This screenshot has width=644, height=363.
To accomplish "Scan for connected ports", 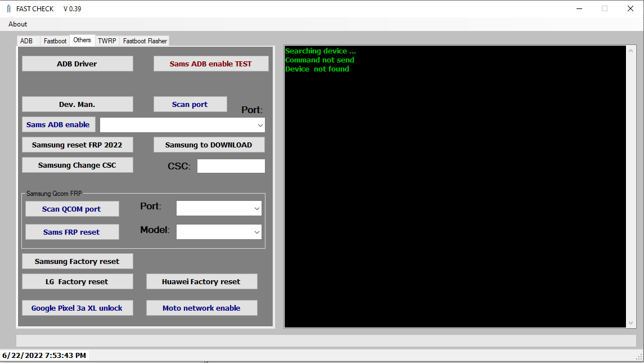I will click(190, 104).
